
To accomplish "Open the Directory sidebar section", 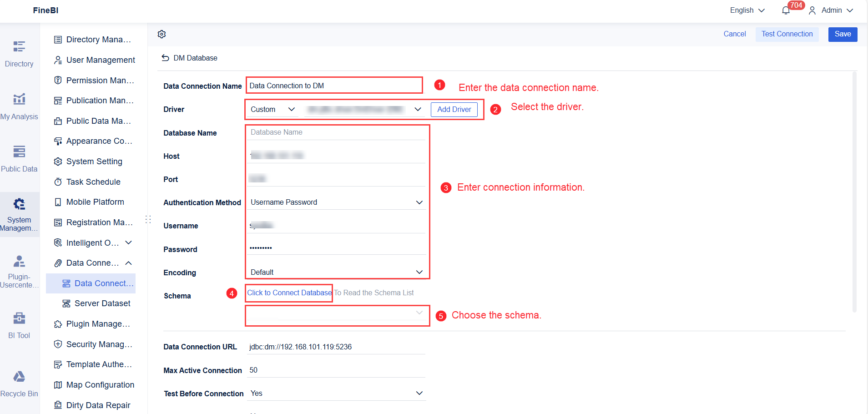I will pos(19,52).
